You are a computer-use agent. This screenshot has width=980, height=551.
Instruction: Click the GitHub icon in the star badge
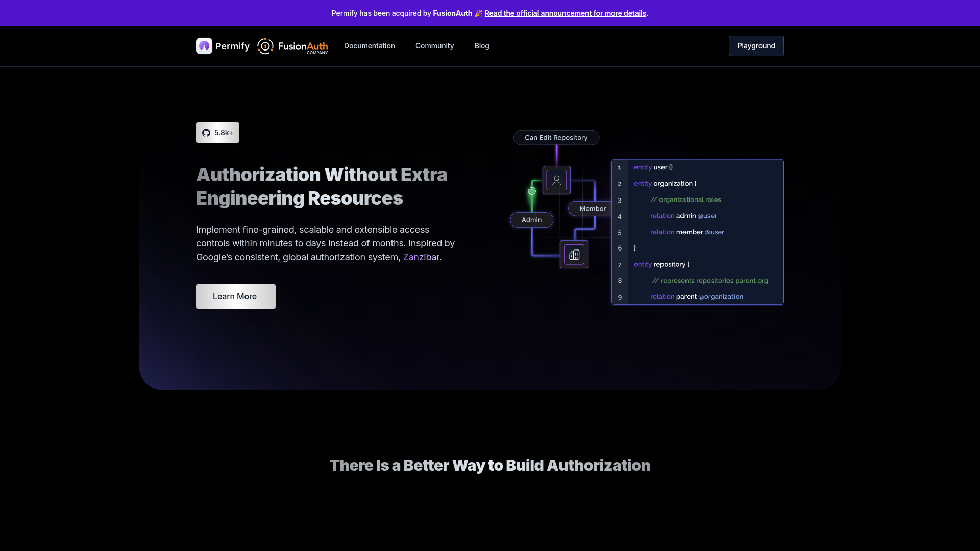point(206,132)
